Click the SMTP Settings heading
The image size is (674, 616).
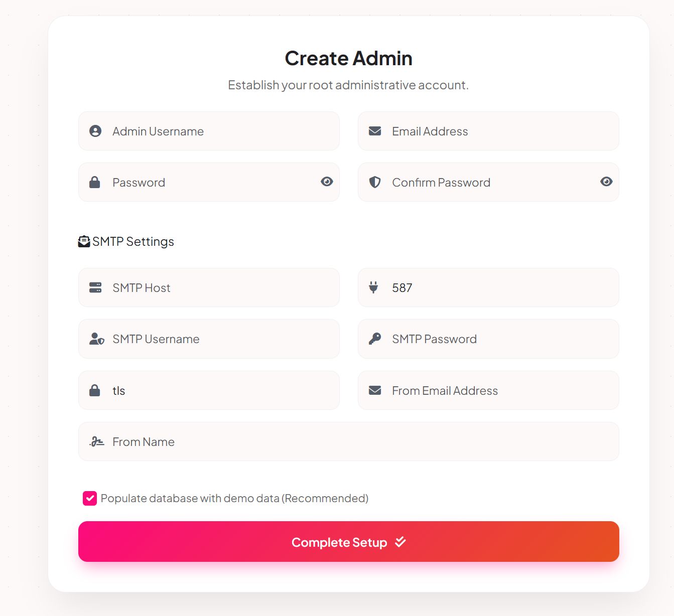(x=132, y=241)
